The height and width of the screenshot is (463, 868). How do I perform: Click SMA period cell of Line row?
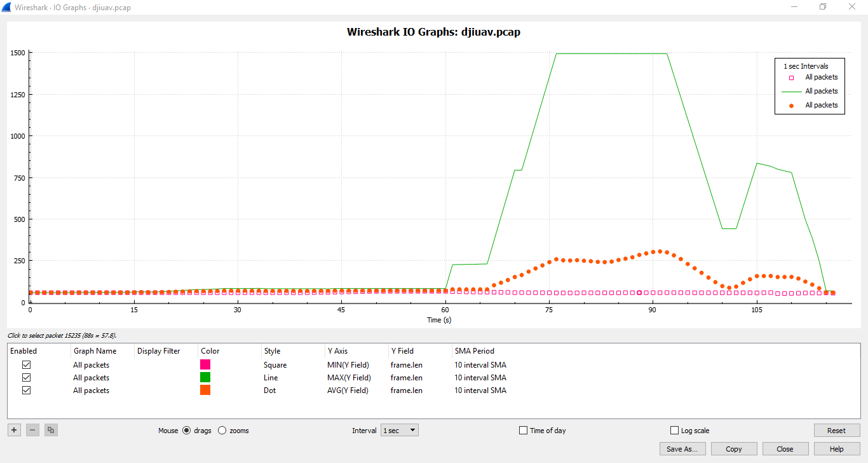[480, 378]
